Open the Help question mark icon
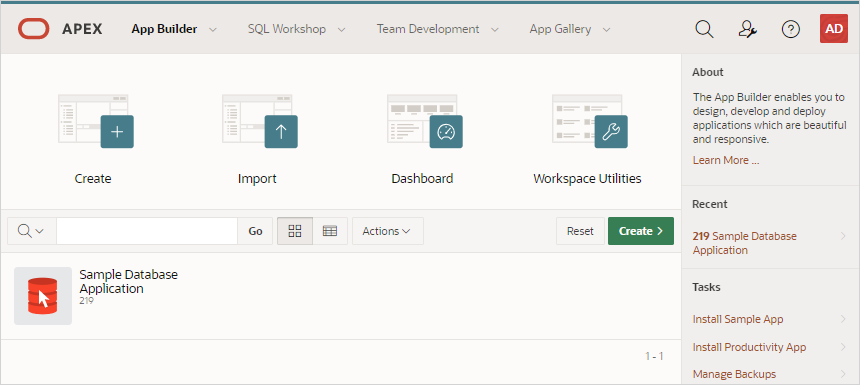 click(790, 29)
